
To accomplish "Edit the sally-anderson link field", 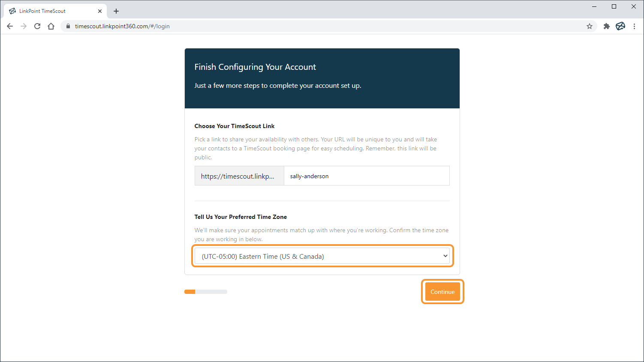I will coord(367,176).
